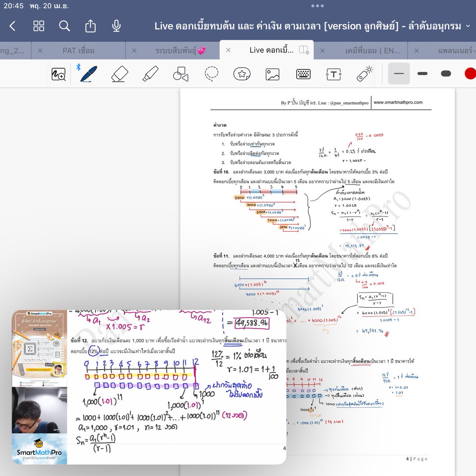Tap the ข้อที่ 10. problem heading
This screenshot has width=476, height=476.
pos(221,172)
